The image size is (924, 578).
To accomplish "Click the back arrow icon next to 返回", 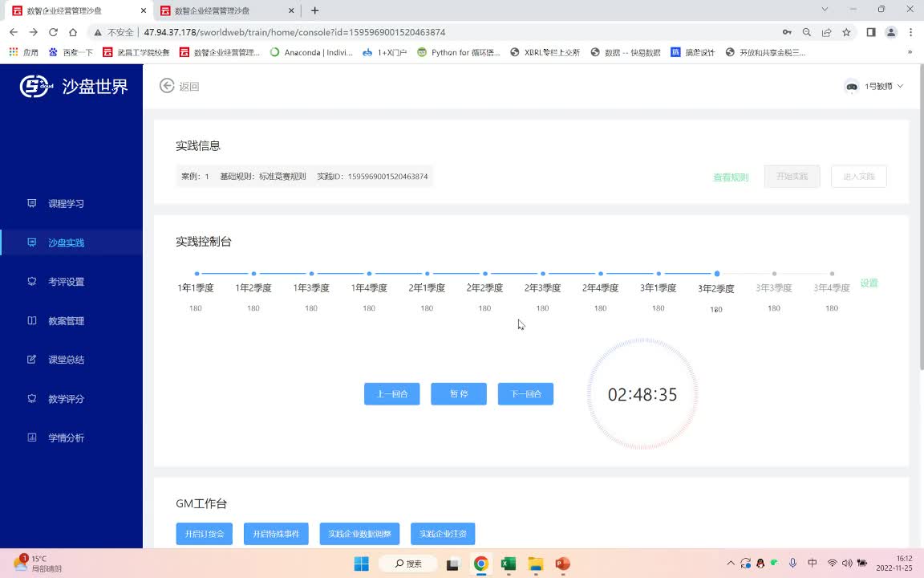I will [167, 86].
